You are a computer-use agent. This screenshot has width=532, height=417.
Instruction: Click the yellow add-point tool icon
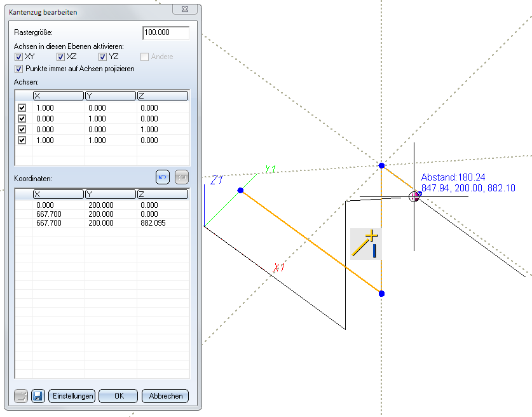click(367, 244)
